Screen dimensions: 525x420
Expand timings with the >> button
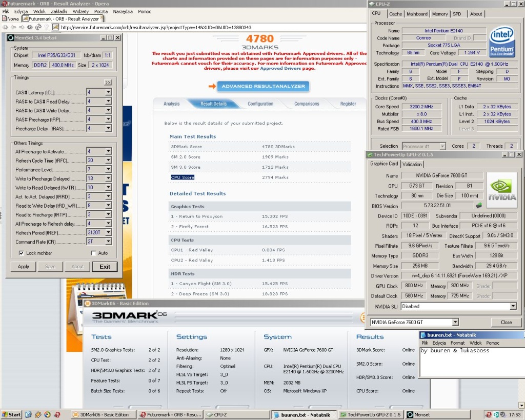[x=108, y=83]
